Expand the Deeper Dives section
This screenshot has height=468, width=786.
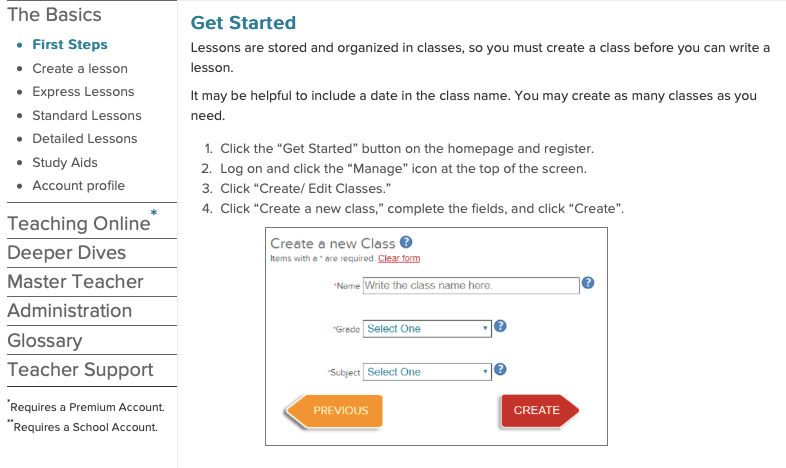(x=67, y=252)
